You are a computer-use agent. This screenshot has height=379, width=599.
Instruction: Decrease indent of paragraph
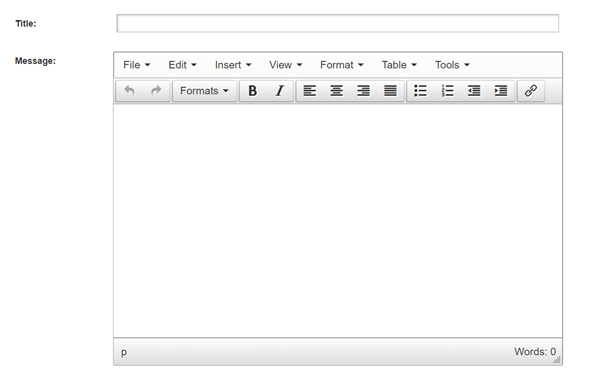click(474, 91)
